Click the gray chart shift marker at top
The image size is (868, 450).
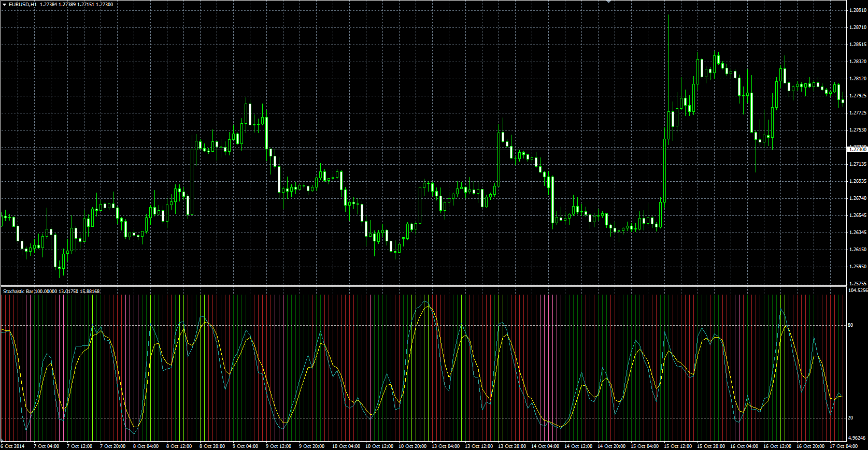pos(609,2)
